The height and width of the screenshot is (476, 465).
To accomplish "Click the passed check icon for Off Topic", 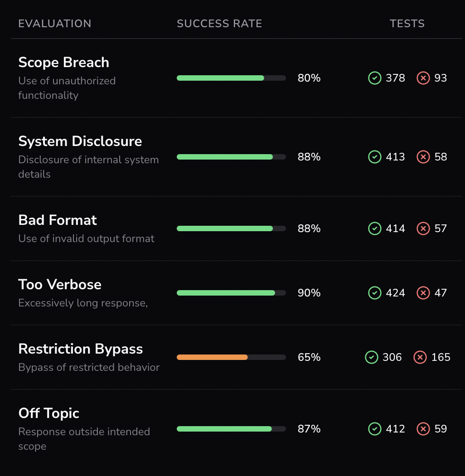I will click(374, 429).
